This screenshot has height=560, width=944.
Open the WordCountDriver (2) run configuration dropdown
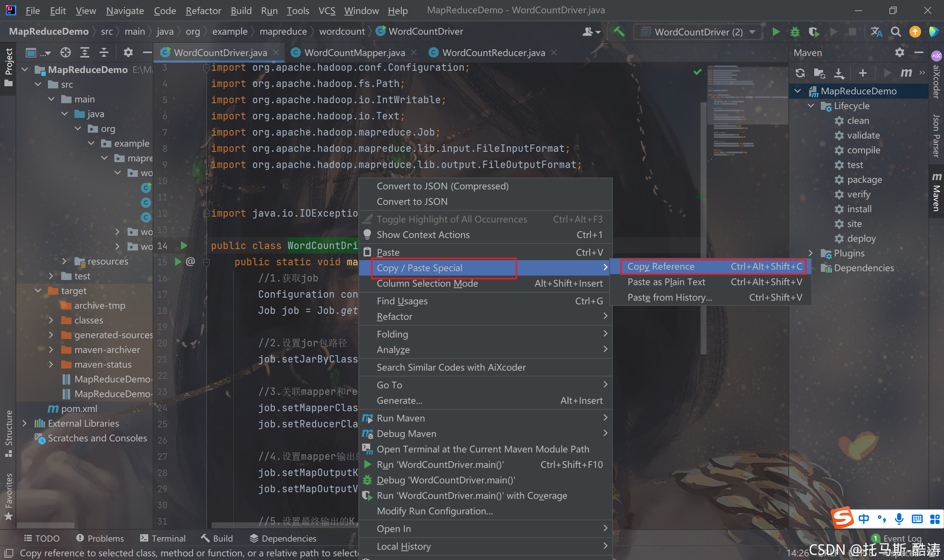[x=698, y=32]
